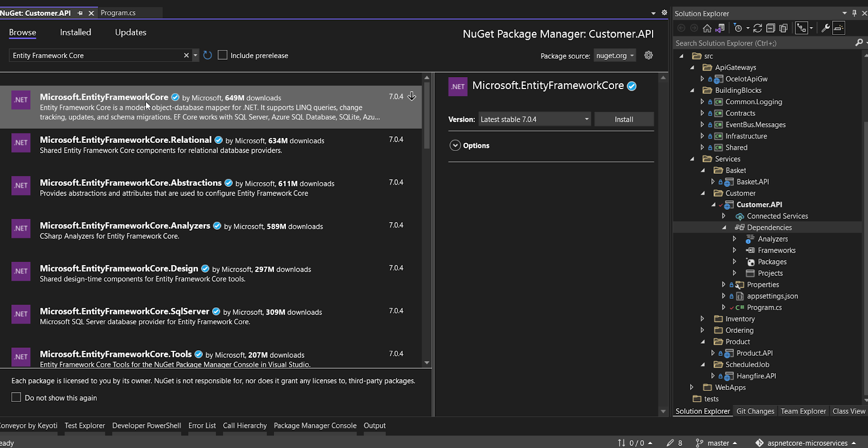
Task: Switch to Team Explorer tab
Action: coord(803,411)
